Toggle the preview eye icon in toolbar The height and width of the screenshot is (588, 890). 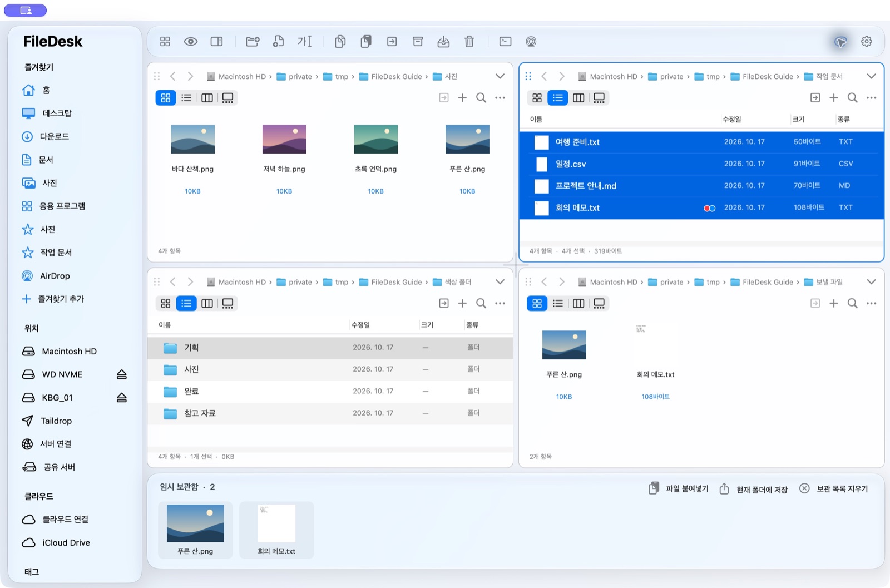pos(191,42)
